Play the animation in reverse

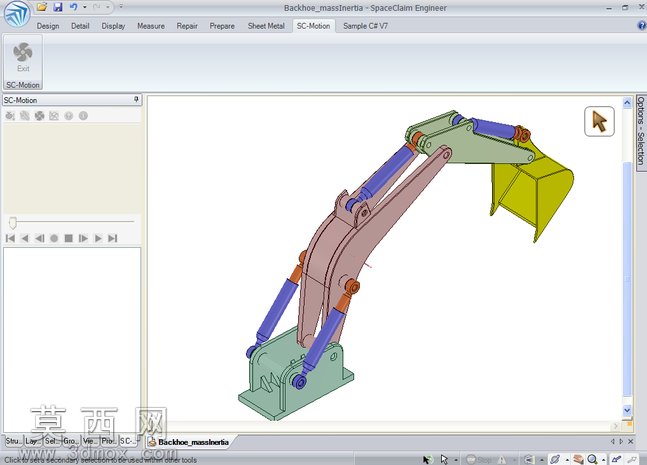pos(25,238)
